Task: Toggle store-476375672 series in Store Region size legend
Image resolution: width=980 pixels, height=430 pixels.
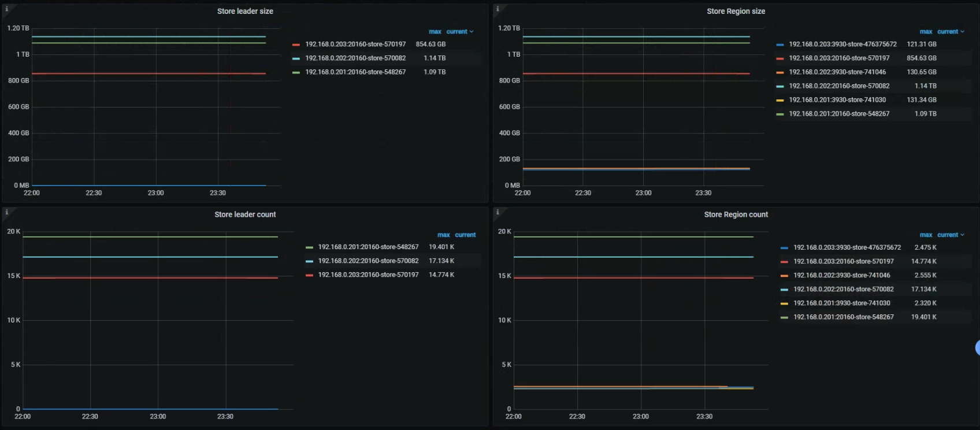Action: [842, 45]
